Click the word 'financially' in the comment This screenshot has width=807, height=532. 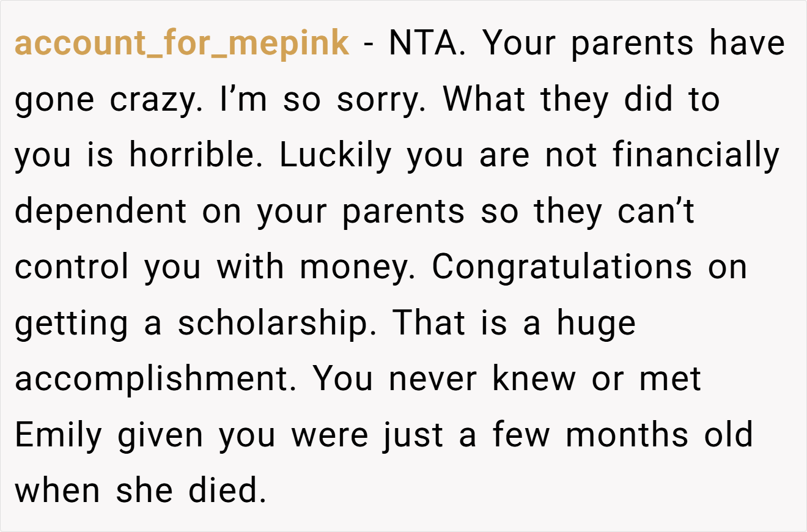pyautogui.click(x=696, y=155)
